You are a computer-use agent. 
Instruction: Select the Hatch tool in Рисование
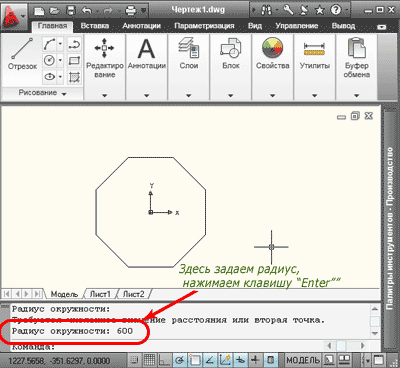(74, 77)
